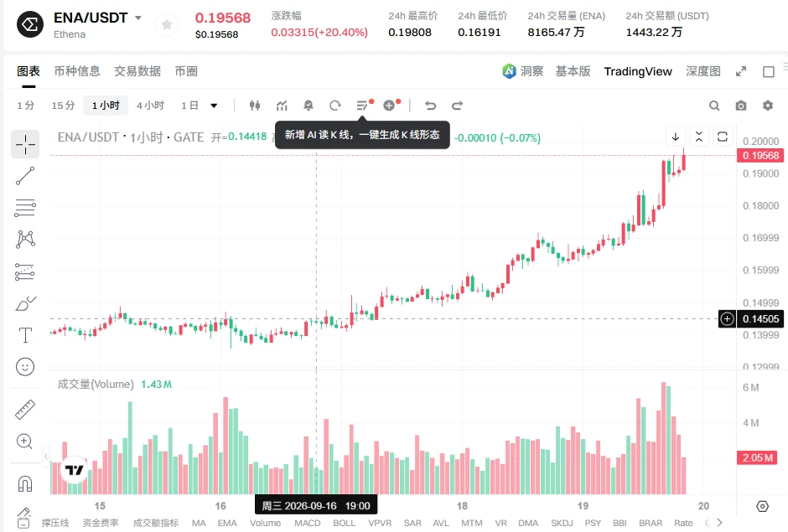Redo the chart action

point(458,106)
